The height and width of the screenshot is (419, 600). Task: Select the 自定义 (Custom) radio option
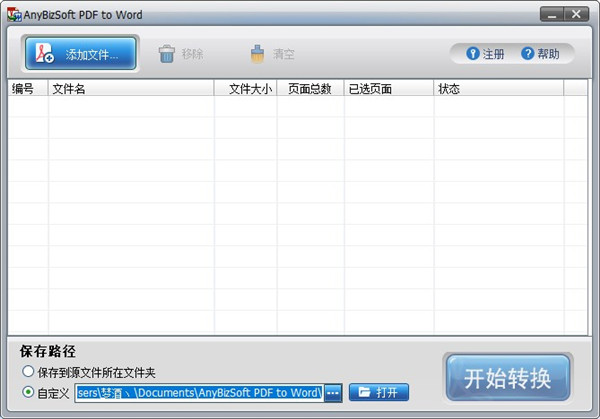pos(28,392)
